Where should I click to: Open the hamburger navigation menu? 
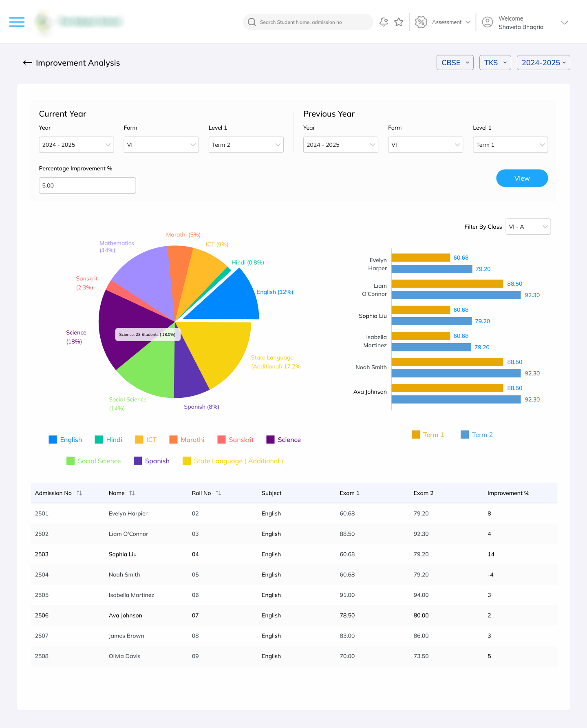[x=17, y=22]
